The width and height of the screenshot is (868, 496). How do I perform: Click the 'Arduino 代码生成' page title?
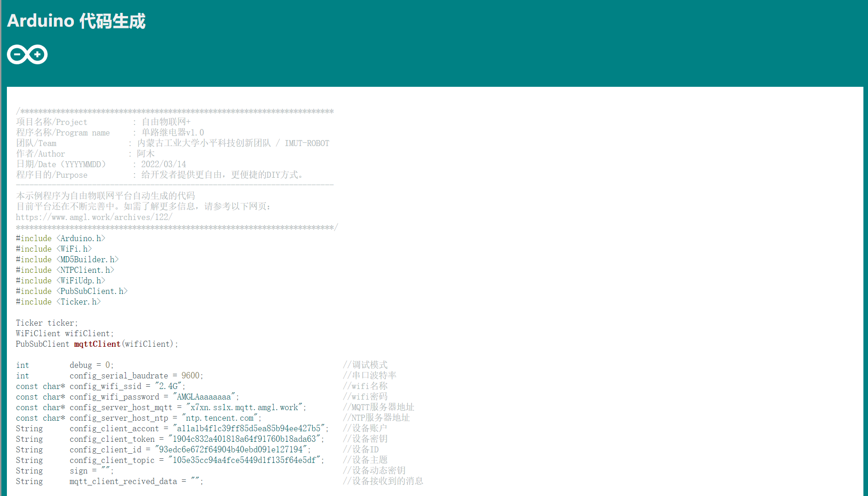coord(76,21)
